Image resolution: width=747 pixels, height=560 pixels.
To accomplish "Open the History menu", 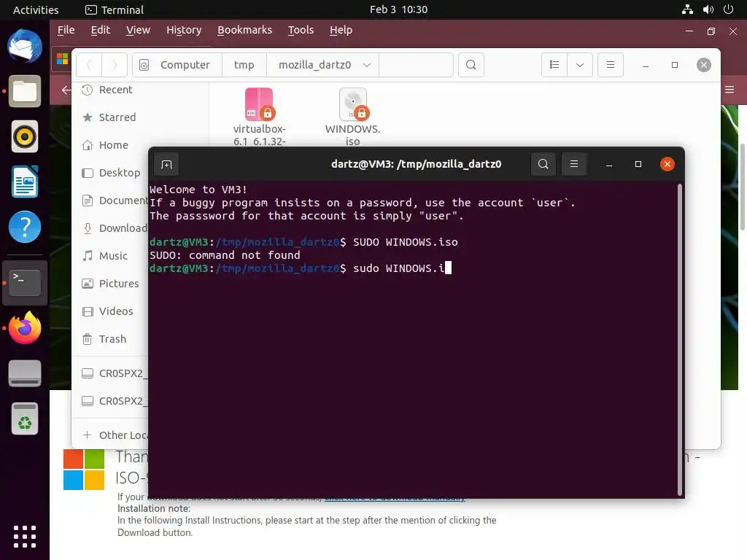I will tap(184, 30).
